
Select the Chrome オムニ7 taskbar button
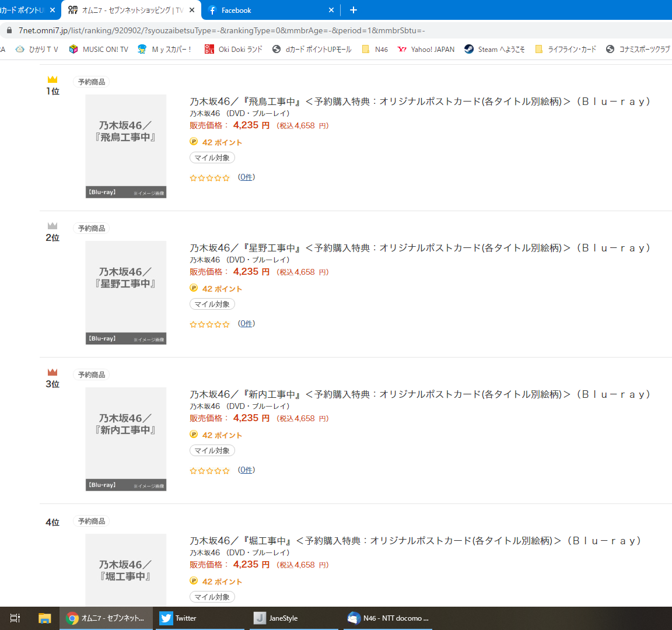pyautogui.click(x=106, y=618)
